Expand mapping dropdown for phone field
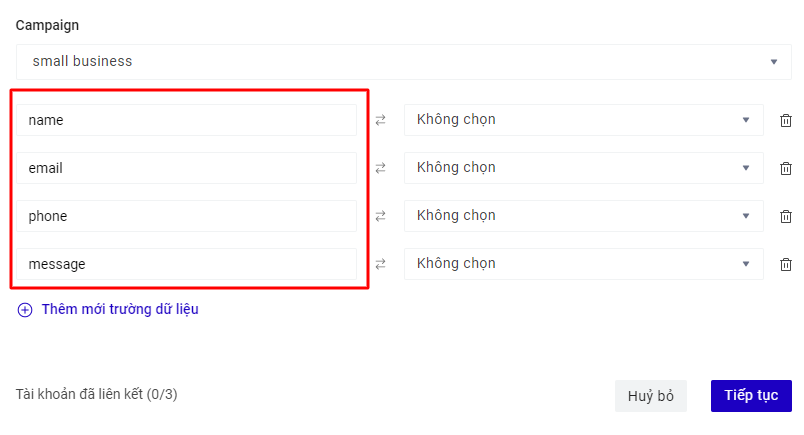804x435 pixels. pyautogui.click(x=583, y=216)
